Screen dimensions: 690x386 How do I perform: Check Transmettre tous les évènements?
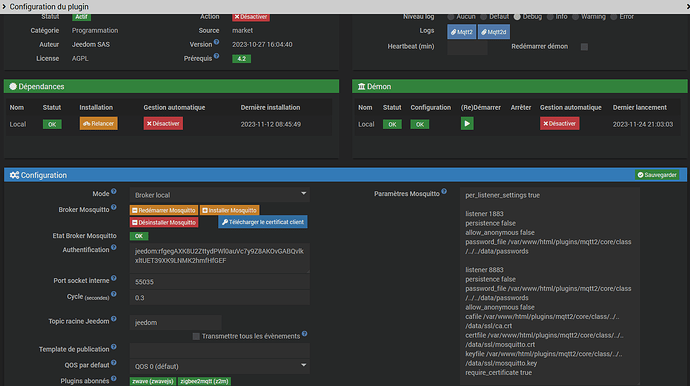click(196, 336)
